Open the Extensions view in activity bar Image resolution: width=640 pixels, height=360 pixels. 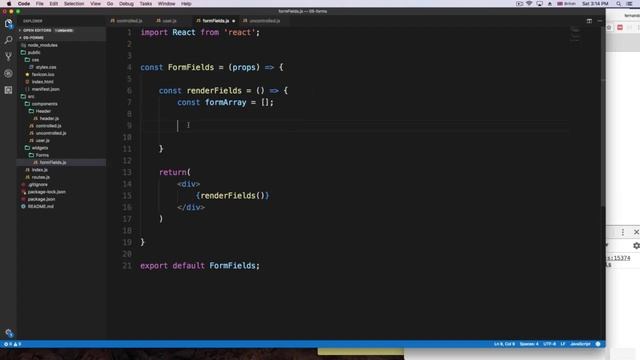point(8,90)
